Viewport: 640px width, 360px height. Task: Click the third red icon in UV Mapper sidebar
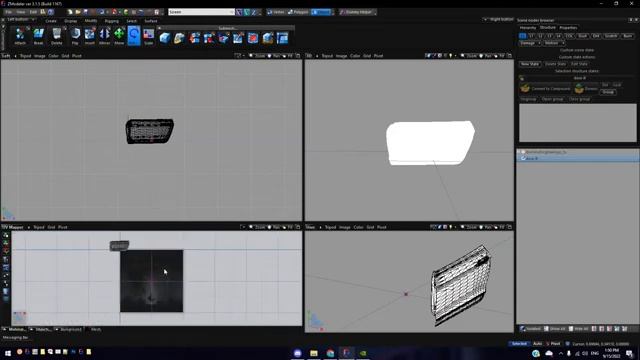point(6,251)
